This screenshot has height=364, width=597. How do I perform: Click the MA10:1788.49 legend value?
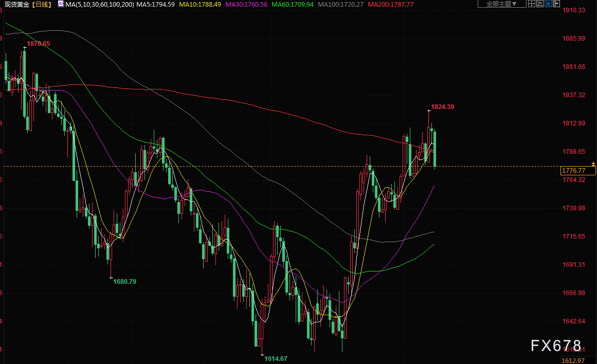coord(200,5)
